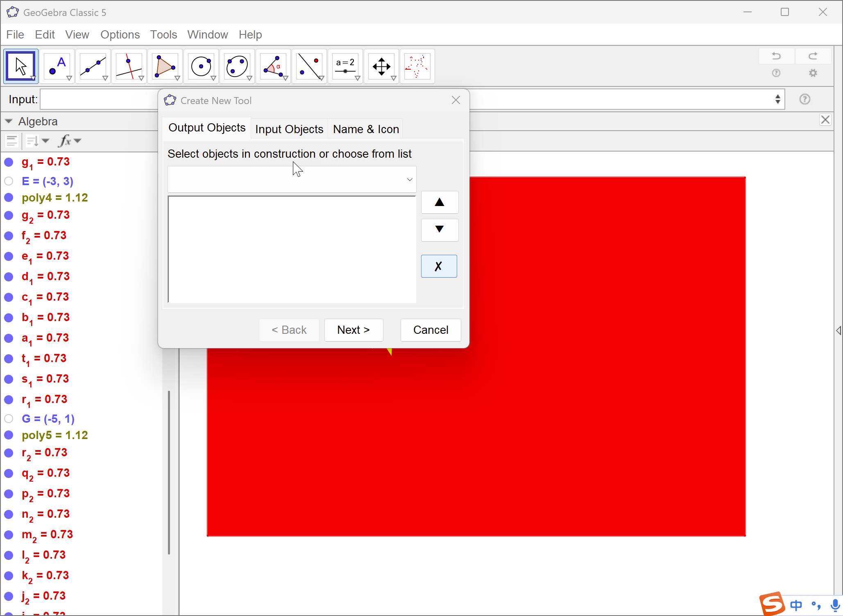The width and height of the screenshot is (843, 616).
Task: Switch to the Input Objects tab
Action: coord(289,129)
